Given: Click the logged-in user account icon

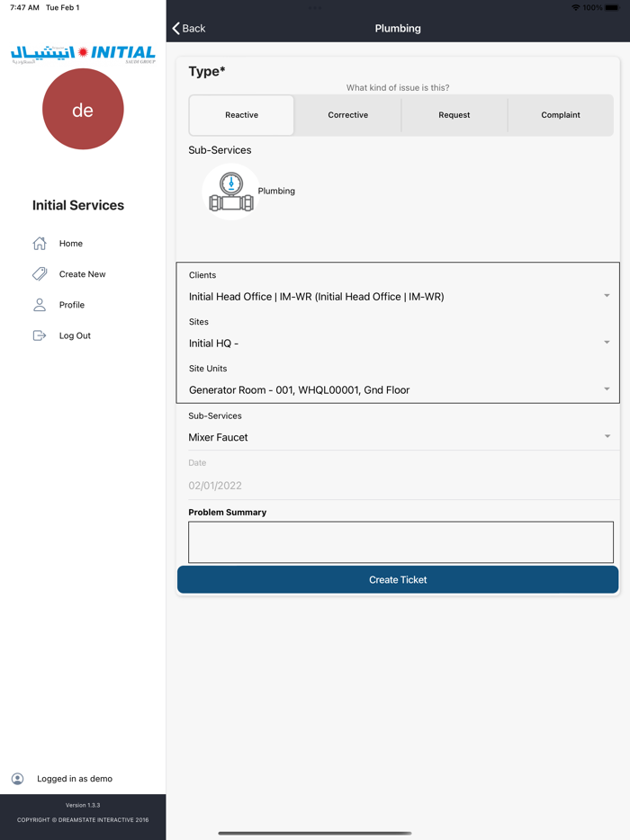Looking at the screenshot, I should (x=18, y=779).
